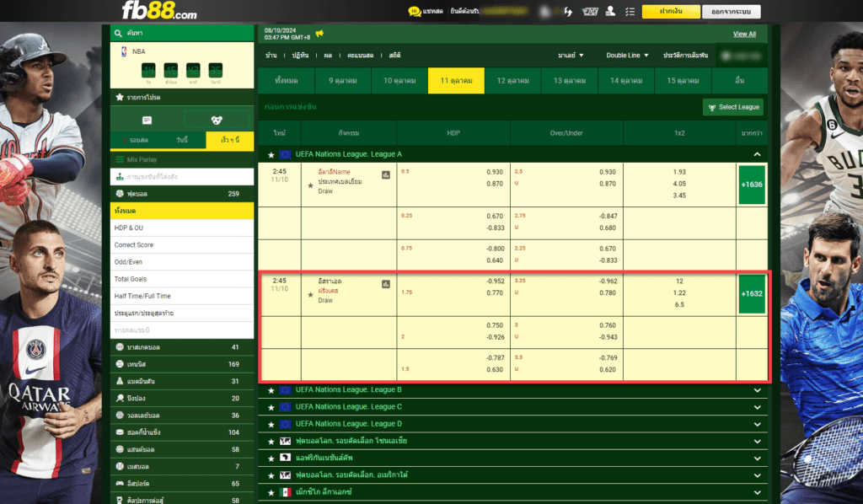Expand Asia World Cup qualifier chevron
The width and height of the screenshot is (863, 504).
(x=758, y=442)
